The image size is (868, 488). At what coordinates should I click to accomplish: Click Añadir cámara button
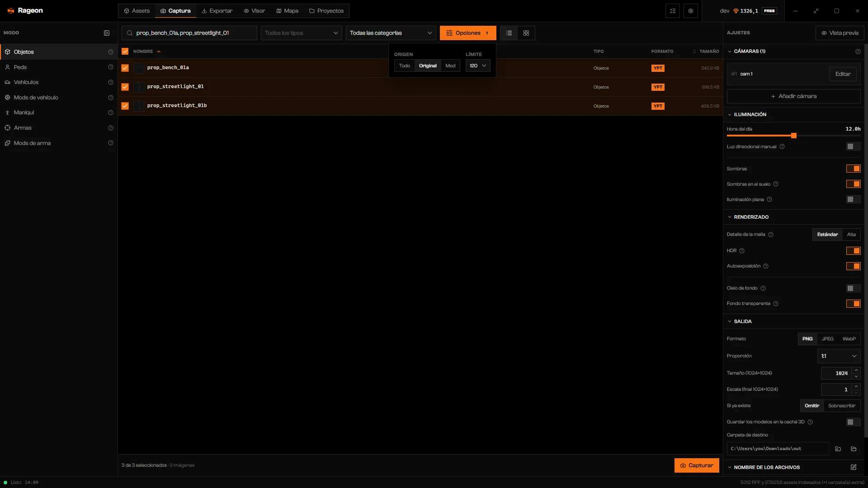tap(793, 96)
